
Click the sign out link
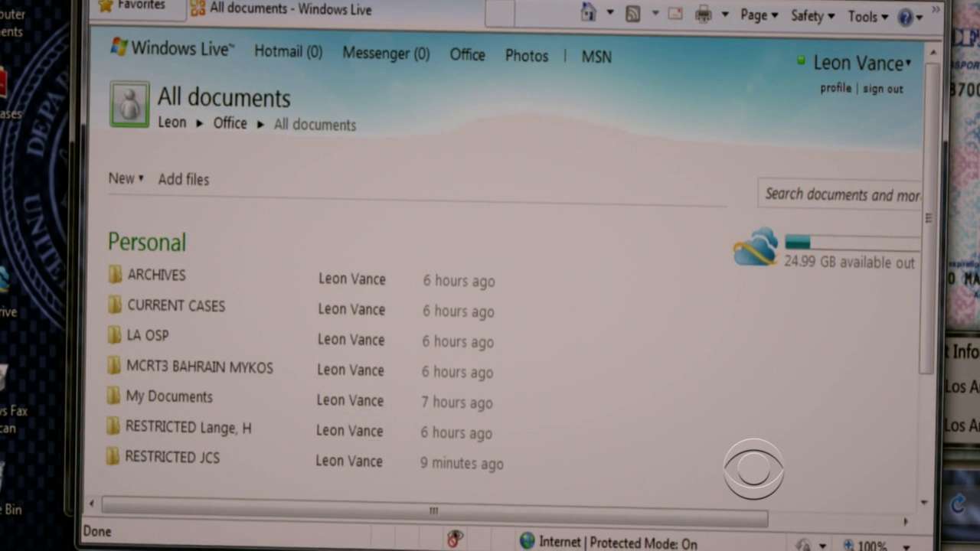pyautogui.click(x=883, y=89)
